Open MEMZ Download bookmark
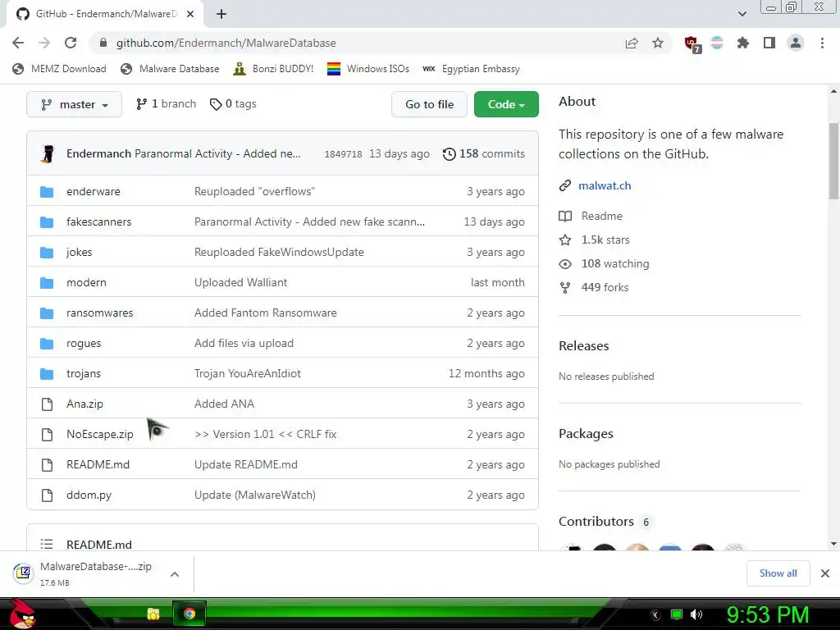This screenshot has width=840, height=630. pos(59,69)
